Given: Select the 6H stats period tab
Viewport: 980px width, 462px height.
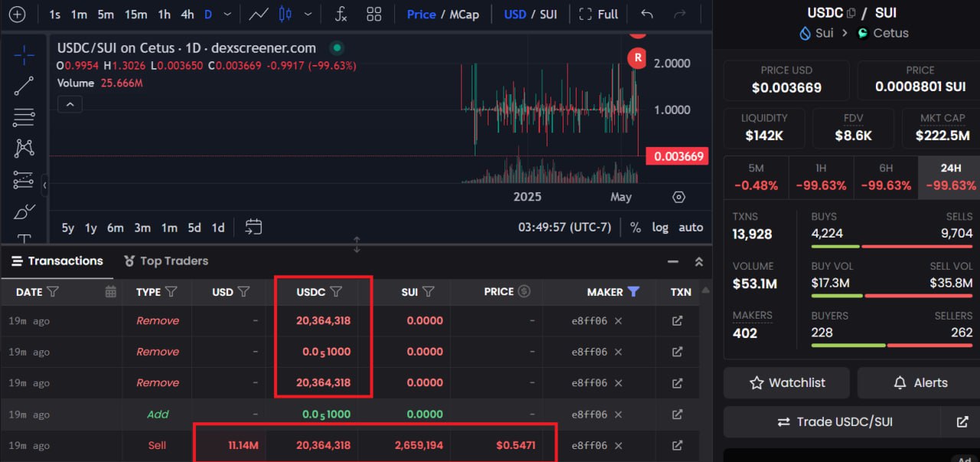Looking at the screenshot, I should click(886, 178).
